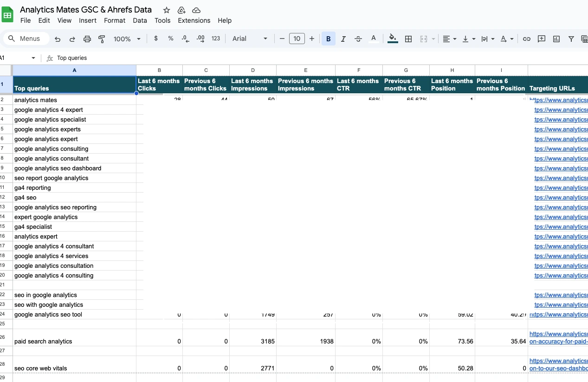Open the Targeting URL link for seo core web vitals
This screenshot has height=382, width=588.
click(558, 364)
